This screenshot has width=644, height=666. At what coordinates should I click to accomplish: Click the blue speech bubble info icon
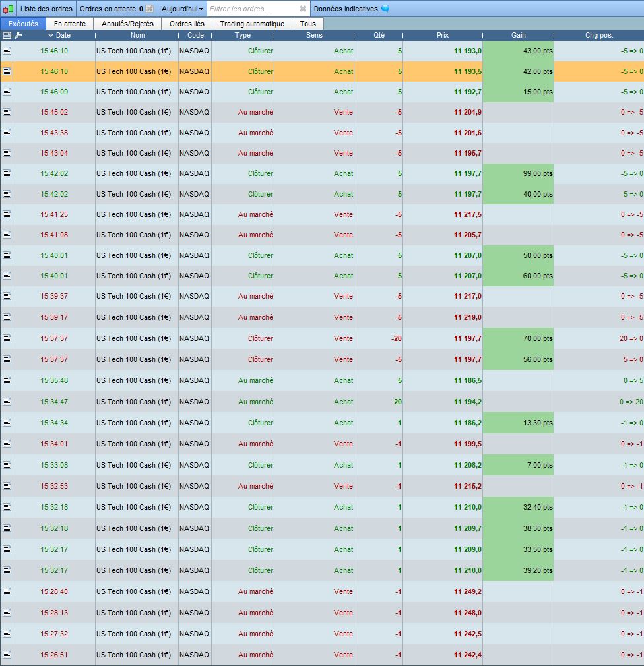pyautogui.click(x=385, y=9)
